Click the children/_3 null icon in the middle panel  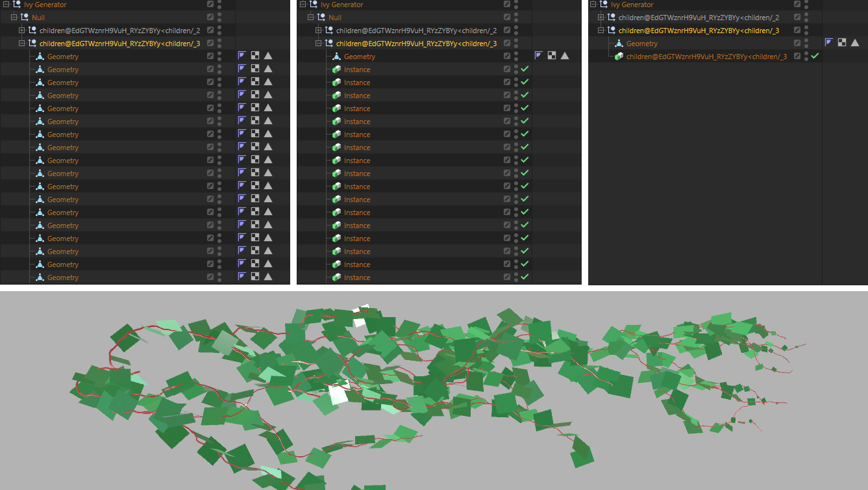pos(328,44)
